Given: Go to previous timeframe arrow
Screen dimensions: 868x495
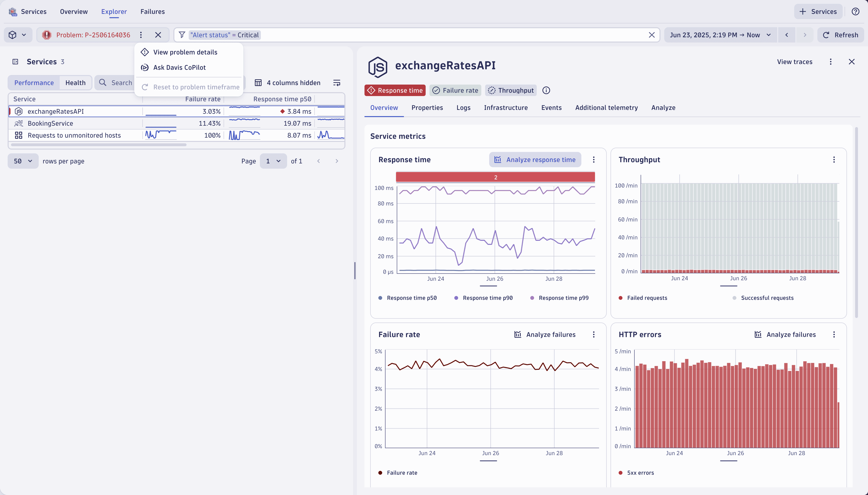Looking at the screenshot, I should click(x=787, y=35).
